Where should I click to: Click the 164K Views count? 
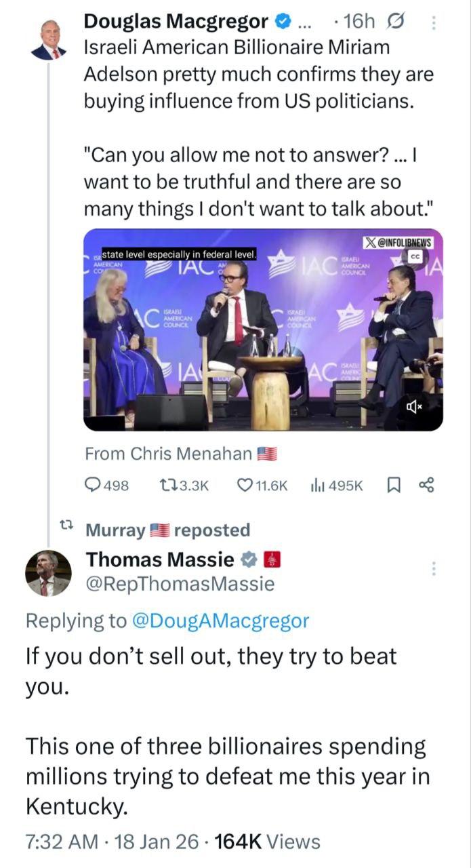click(267, 842)
